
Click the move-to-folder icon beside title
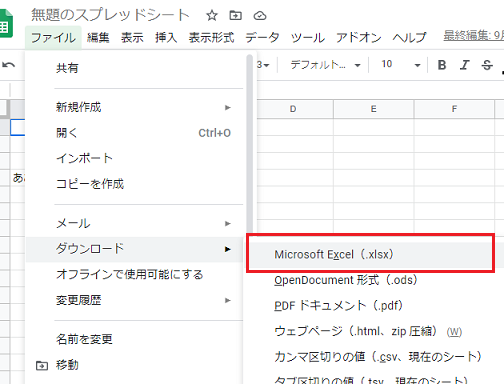coord(236,15)
